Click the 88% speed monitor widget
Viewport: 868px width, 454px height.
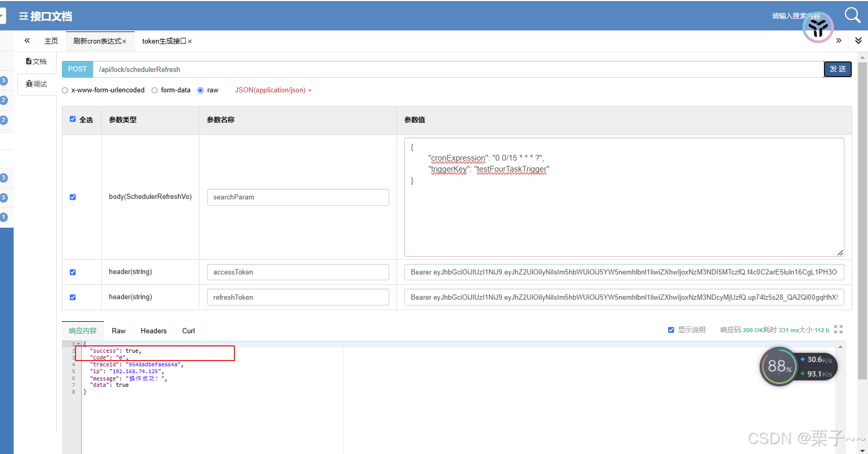pyautogui.click(x=798, y=366)
